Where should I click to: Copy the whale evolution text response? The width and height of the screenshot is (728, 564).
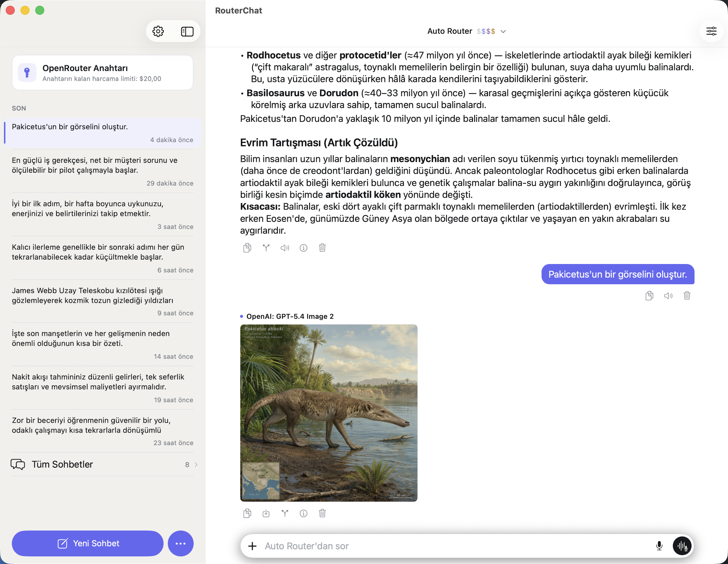[x=247, y=248]
